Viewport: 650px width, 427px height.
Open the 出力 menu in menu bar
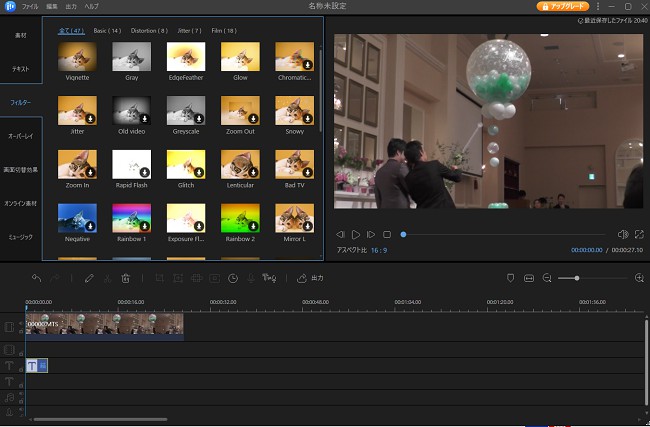tap(71, 6)
